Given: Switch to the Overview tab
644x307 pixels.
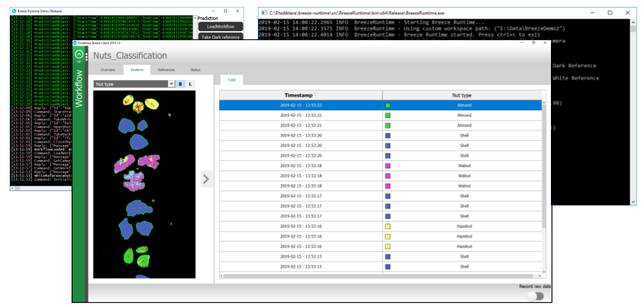Looking at the screenshot, I should [108, 70].
